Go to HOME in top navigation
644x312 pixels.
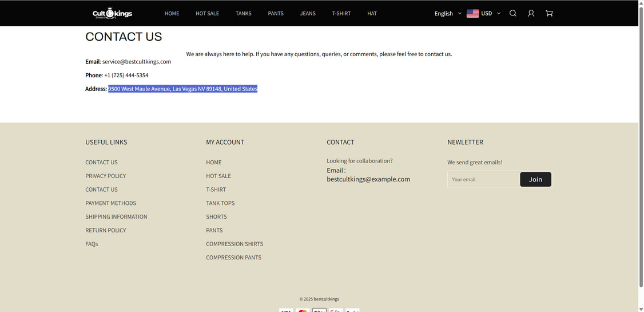[172, 13]
